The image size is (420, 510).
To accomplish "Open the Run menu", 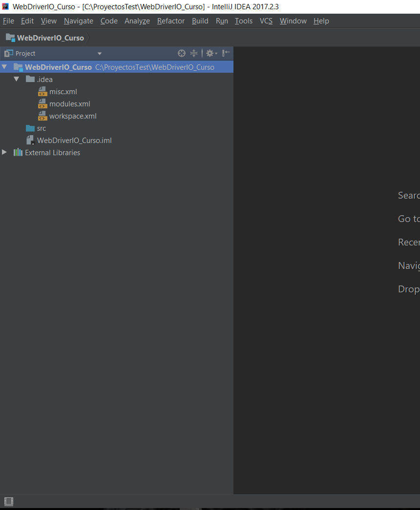I will (222, 21).
